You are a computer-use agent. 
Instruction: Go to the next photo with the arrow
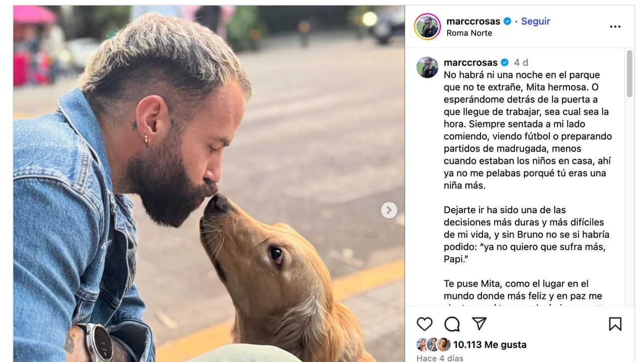(x=388, y=210)
